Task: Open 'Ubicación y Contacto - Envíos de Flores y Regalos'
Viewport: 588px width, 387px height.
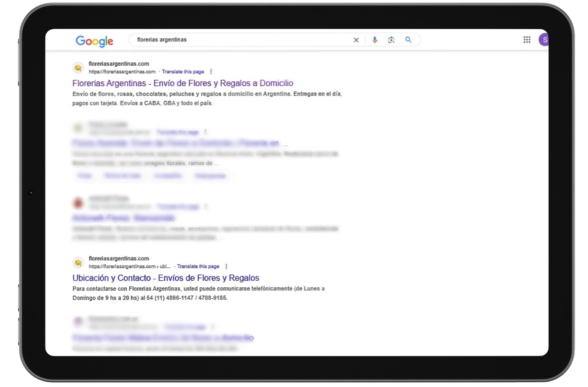Action: (166, 278)
